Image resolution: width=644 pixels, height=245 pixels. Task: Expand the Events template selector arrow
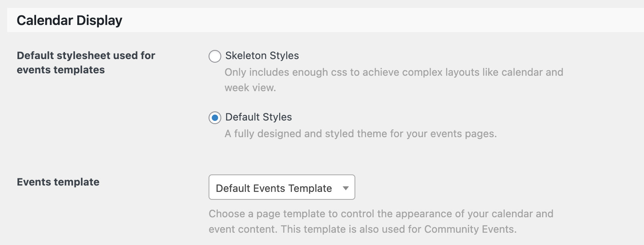[346, 188]
